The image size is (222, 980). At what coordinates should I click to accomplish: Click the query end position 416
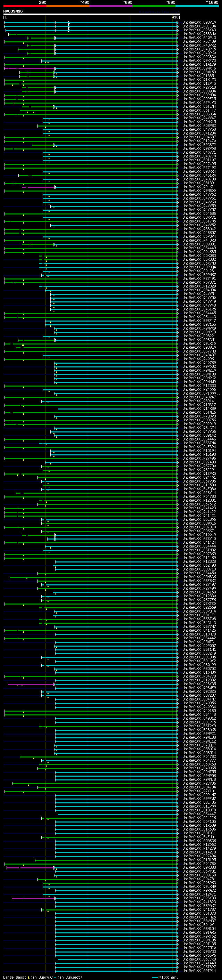coord(175,17)
